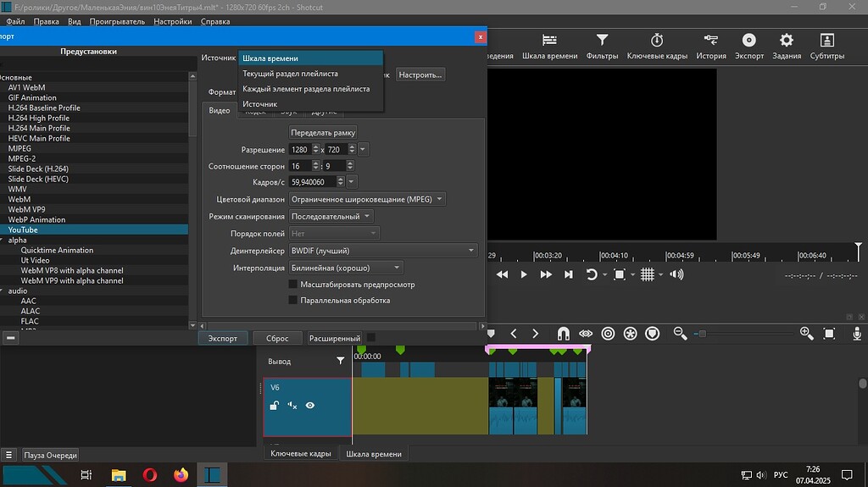Skip to the next point in player
This screenshot has width=868, height=487.
click(x=568, y=274)
